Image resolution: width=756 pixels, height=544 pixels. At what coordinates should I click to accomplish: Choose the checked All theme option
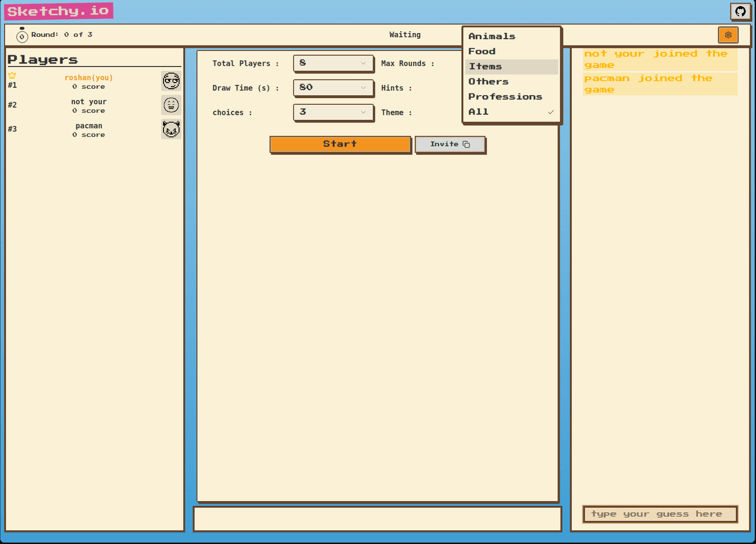click(x=511, y=112)
